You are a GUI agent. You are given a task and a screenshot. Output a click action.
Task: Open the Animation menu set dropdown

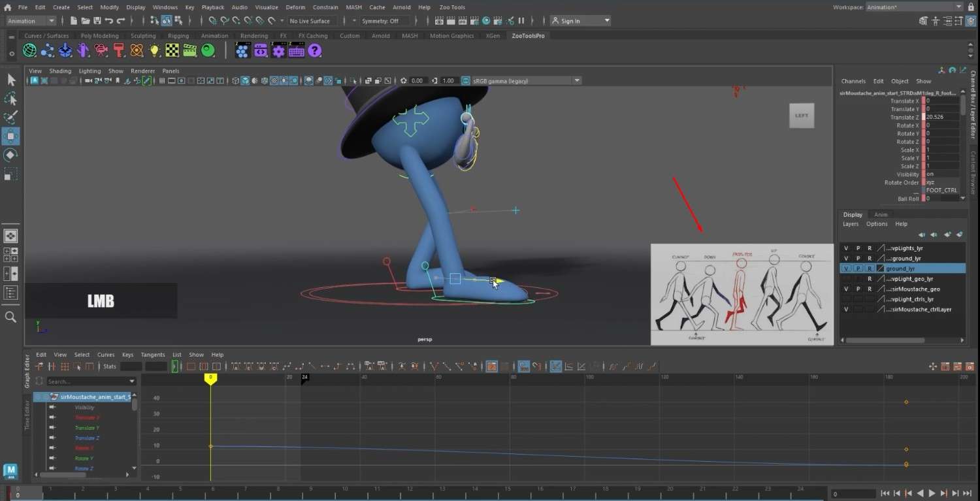coord(31,21)
